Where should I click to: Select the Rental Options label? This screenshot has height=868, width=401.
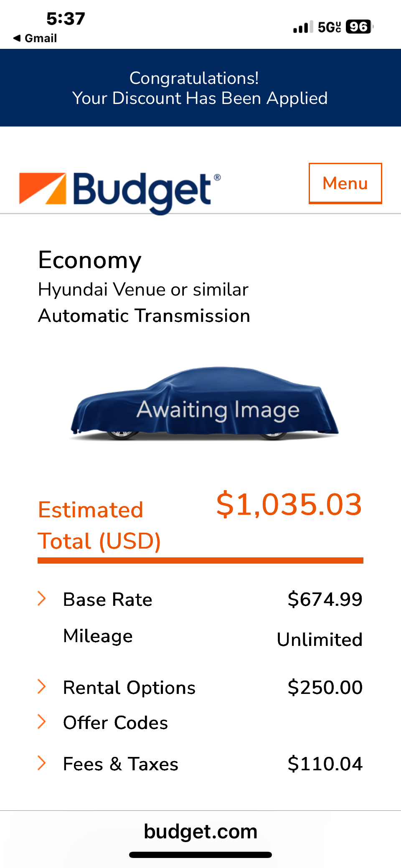tap(129, 688)
